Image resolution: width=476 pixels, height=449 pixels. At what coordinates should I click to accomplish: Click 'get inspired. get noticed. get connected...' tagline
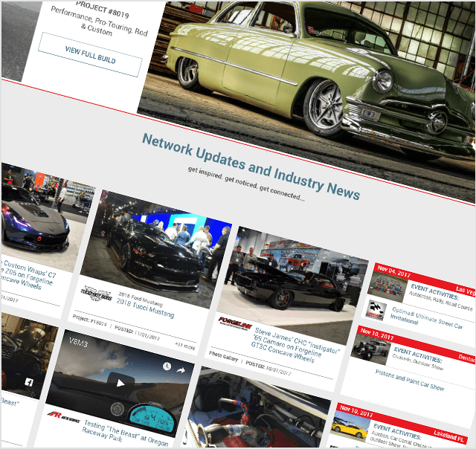click(246, 184)
